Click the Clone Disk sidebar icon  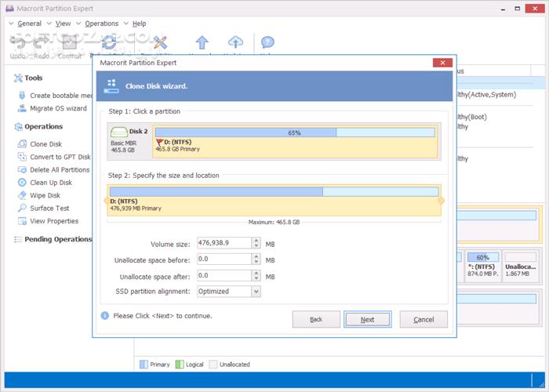click(x=22, y=143)
